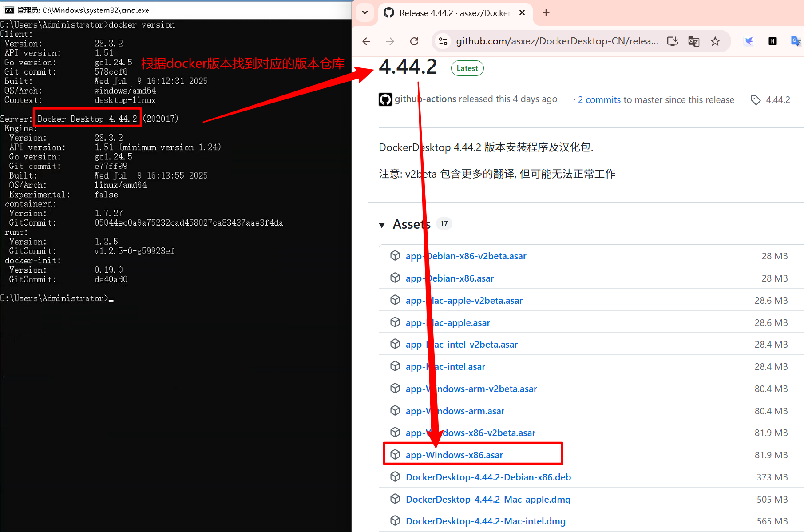
Task: Download app-Windows-x86.asar
Action: click(x=454, y=455)
